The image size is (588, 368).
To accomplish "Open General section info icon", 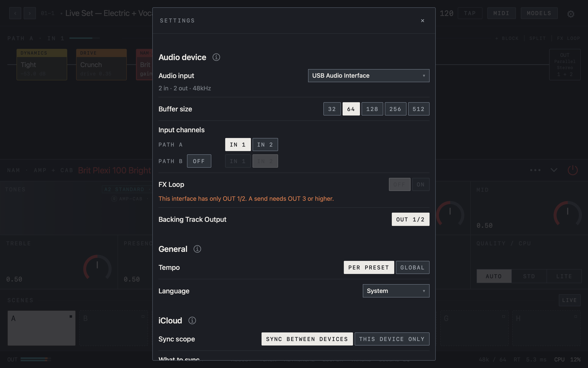I will [x=197, y=249].
